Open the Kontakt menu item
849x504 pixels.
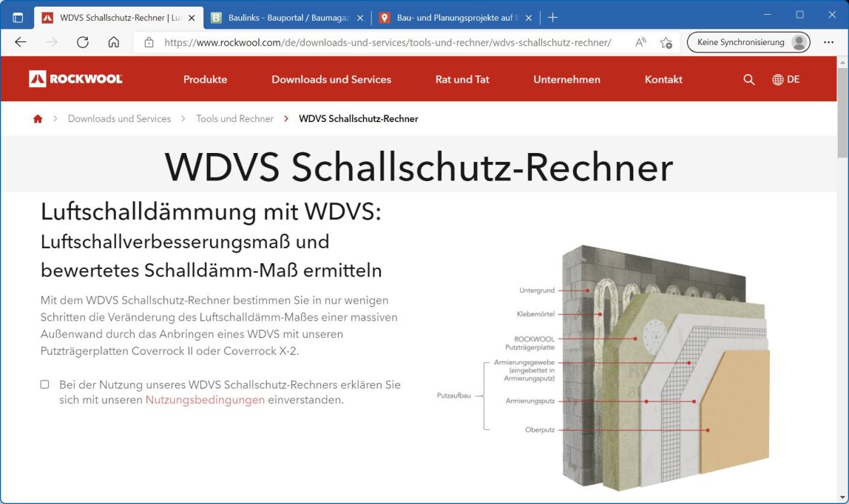(x=663, y=80)
